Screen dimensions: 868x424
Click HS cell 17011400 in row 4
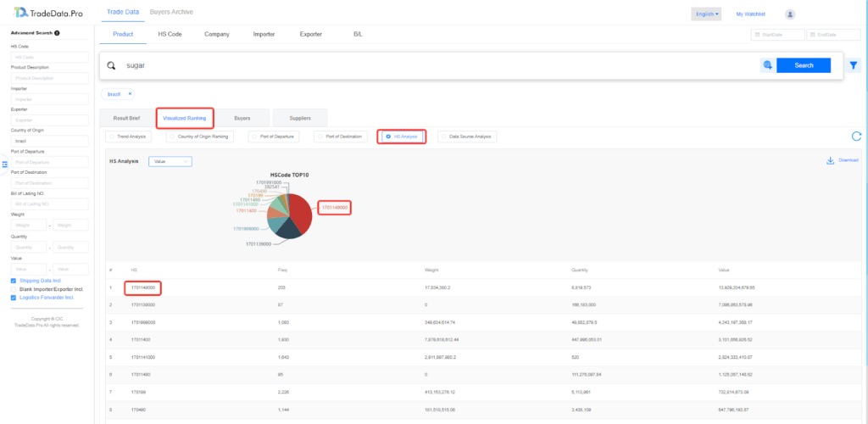[141, 339]
